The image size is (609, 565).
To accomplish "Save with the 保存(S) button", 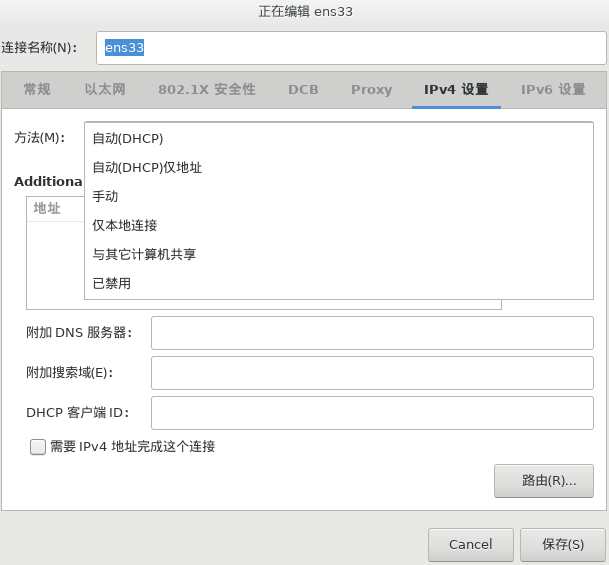I will click(563, 544).
